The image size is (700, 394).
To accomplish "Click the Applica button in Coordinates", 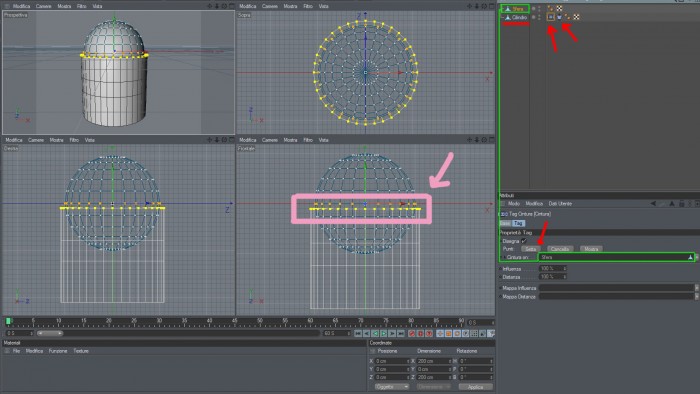I will [x=475, y=387].
